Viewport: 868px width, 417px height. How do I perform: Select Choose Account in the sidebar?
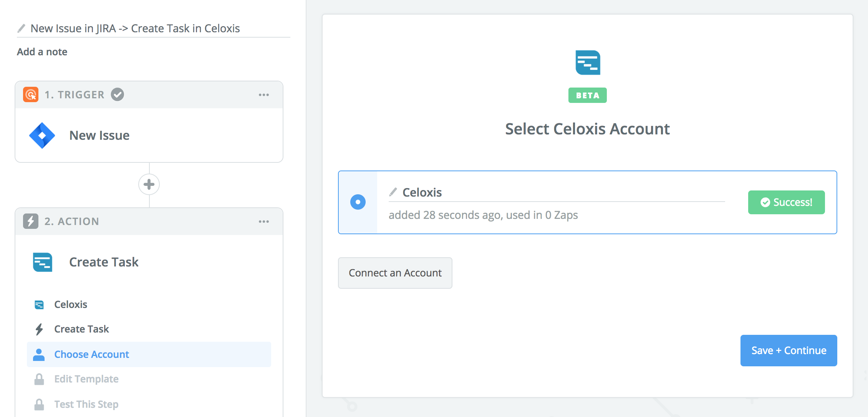click(x=91, y=354)
